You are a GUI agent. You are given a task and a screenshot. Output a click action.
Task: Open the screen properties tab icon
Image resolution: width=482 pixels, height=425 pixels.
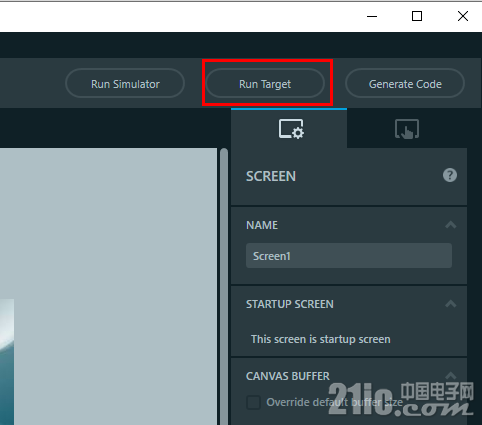pos(291,129)
